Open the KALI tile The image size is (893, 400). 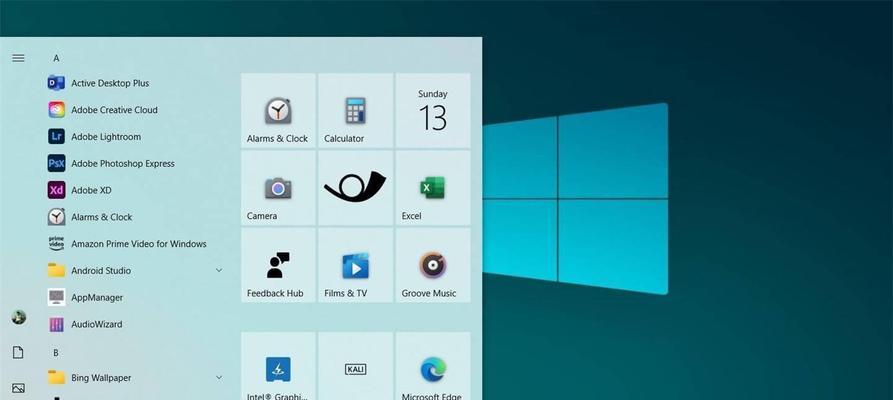pos(355,366)
